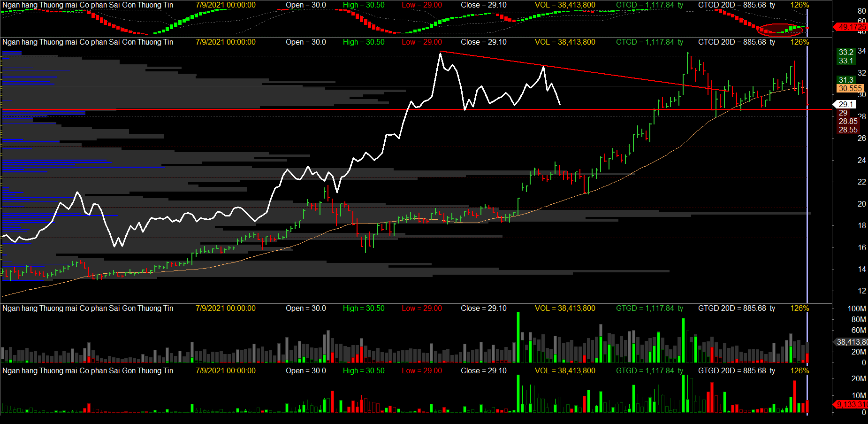Click the dark red 28.55 price label

point(848,130)
